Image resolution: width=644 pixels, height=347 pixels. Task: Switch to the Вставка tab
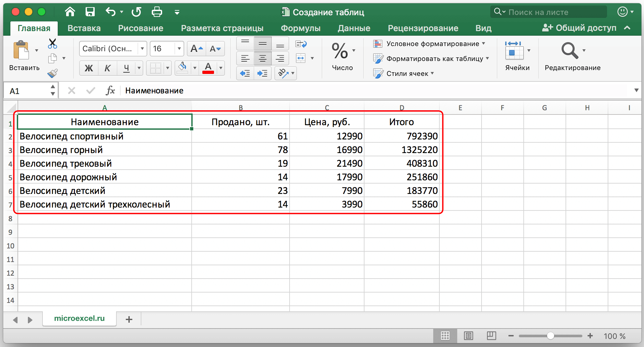tap(84, 28)
